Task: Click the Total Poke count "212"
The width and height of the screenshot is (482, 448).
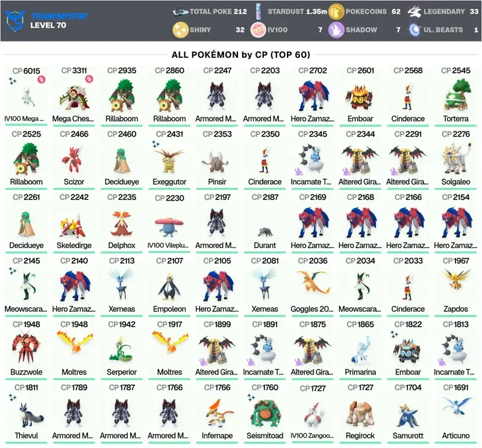Action: coord(240,11)
